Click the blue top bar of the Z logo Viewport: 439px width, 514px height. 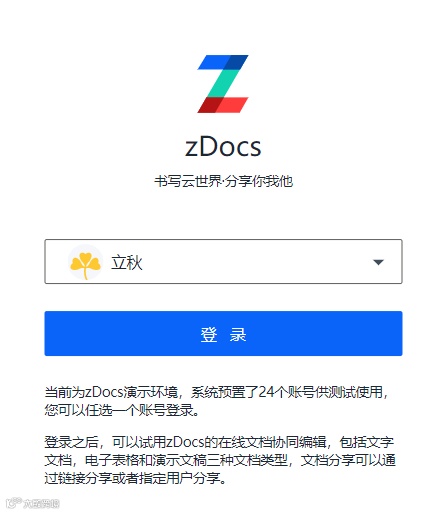pyautogui.click(x=223, y=62)
